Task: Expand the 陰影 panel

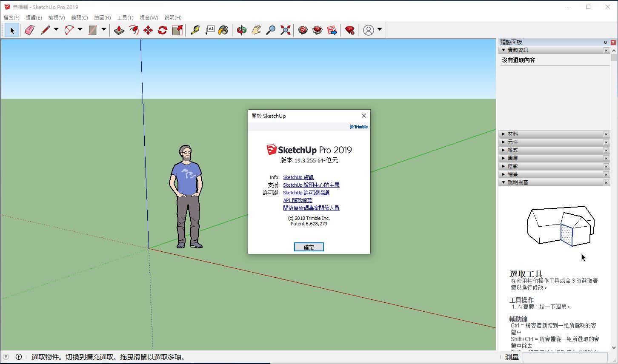Action: [504, 166]
